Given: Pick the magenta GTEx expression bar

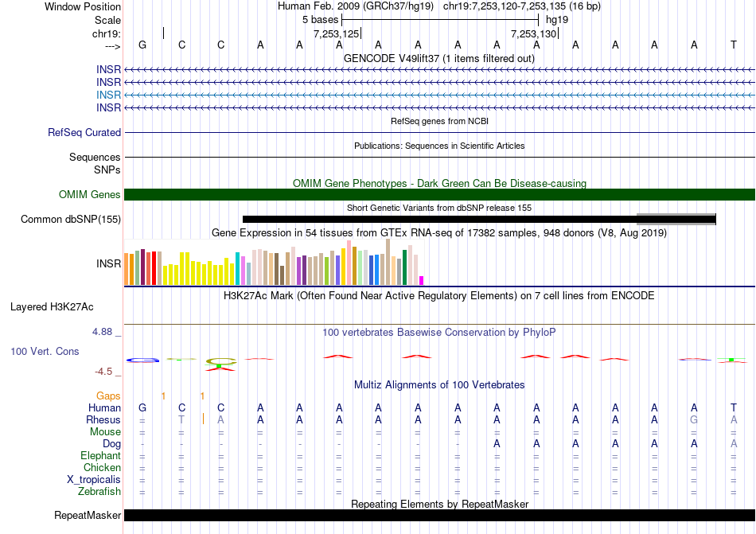Looking at the screenshot, I should click(x=422, y=279).
